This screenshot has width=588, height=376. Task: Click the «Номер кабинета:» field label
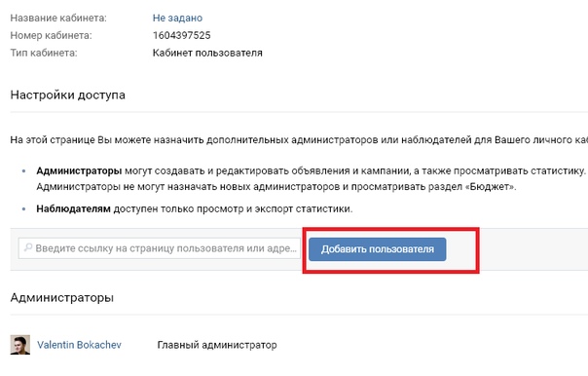tap(51, 35)
